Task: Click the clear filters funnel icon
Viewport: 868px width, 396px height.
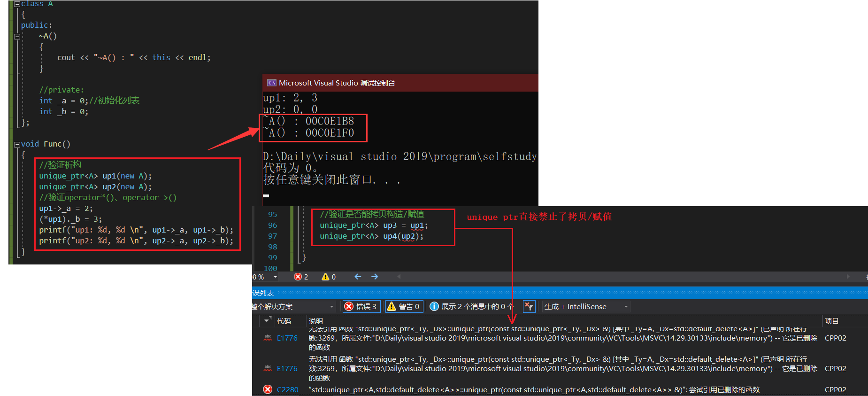Action: (x=529, y=306)
